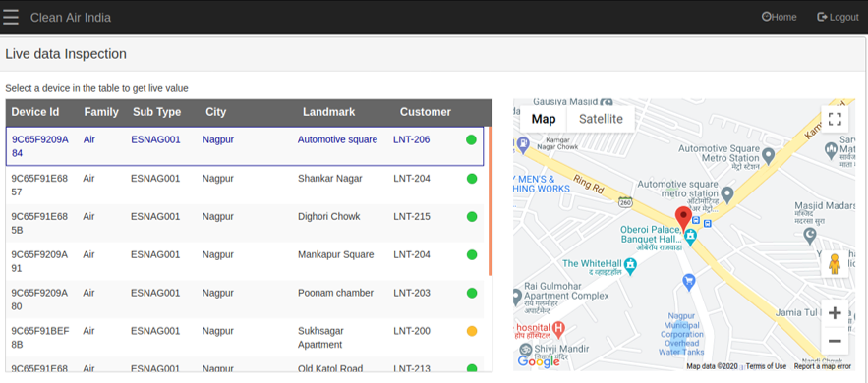868x383 pixels.
Task: Click the Old Katol Road landmark cell
Action: click(x=330, y=368)
